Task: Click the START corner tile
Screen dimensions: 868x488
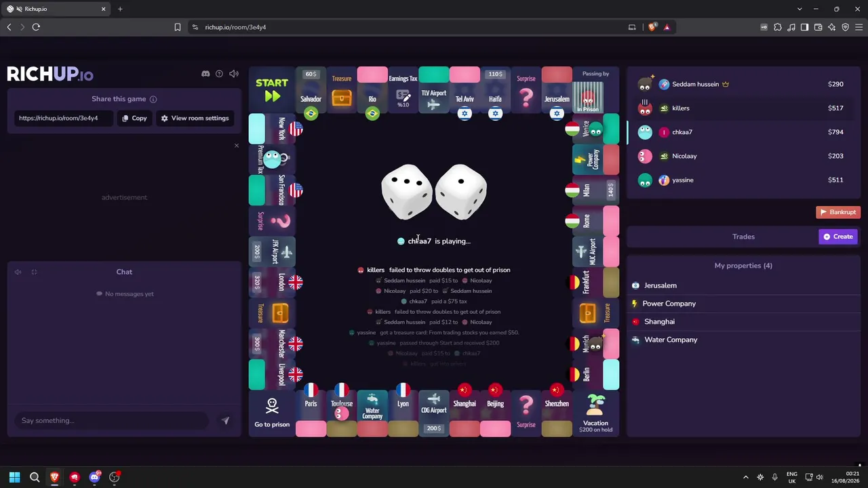Action: (272, 90)
